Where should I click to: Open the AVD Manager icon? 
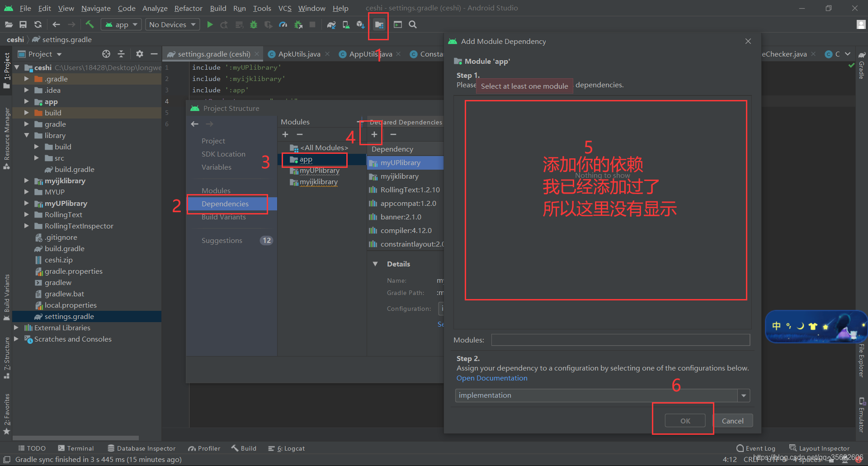pos(346,25)
